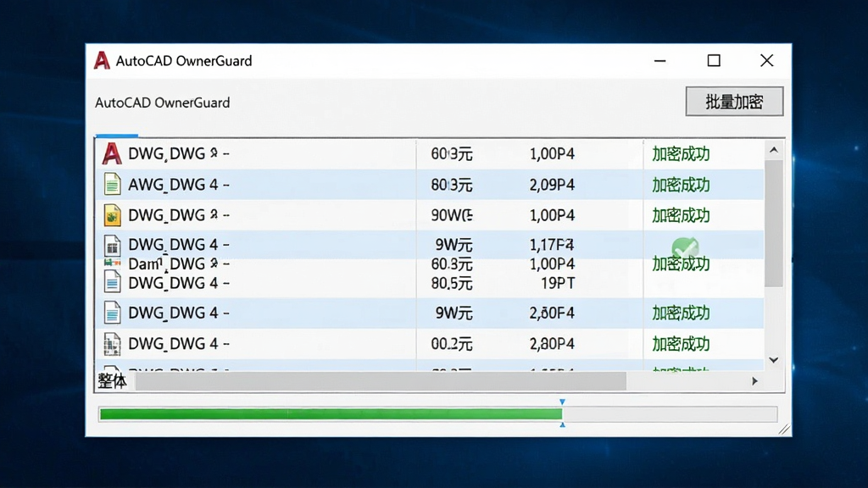
Task: Click the file icon in the 1,17F4 row
Action: coord(113,245)
